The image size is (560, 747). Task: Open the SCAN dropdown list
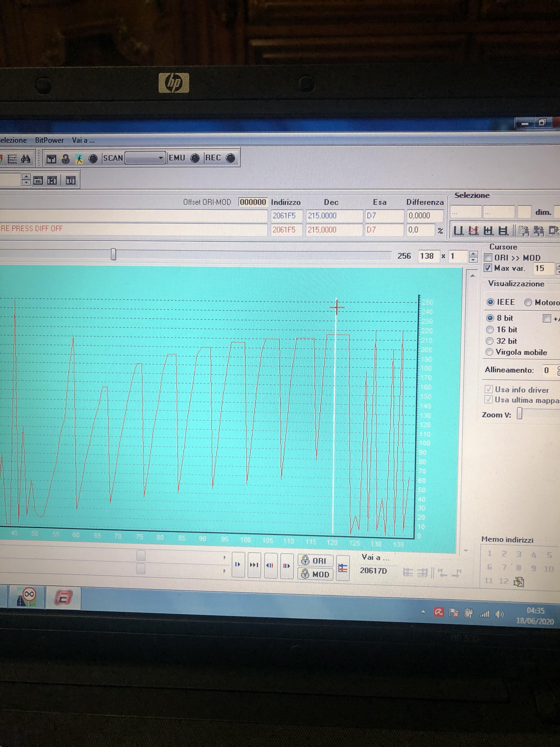coord(161,158)
